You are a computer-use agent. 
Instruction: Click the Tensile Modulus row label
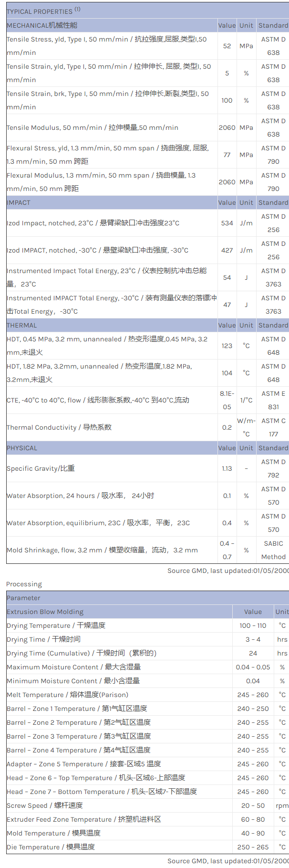click(x=93, y=127)
